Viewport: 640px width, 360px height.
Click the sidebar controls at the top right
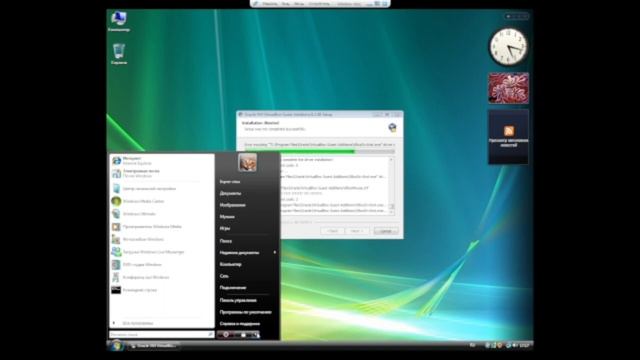click(x=516, y=16)
